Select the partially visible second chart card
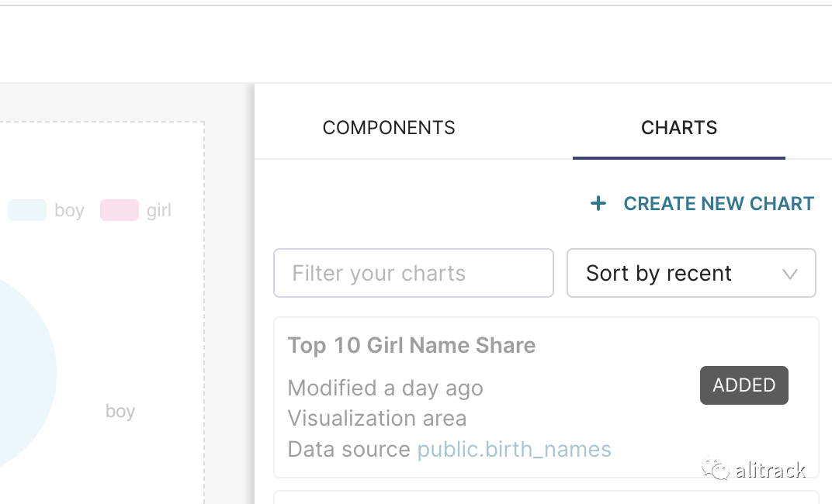This screenshot has width=832, height=504. tap(546, 497)
